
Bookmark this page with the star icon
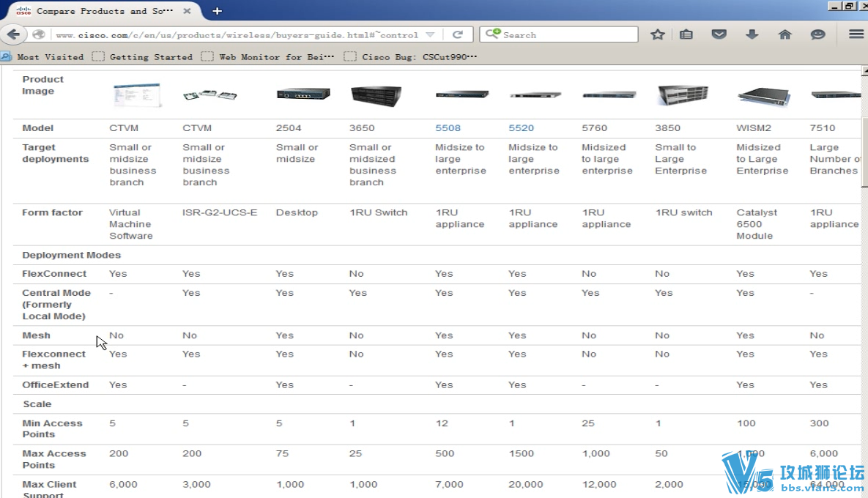[657, 34]
